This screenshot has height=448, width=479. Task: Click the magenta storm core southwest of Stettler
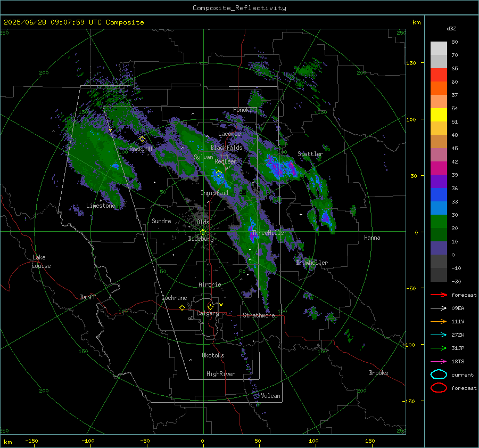pos(292,168)
